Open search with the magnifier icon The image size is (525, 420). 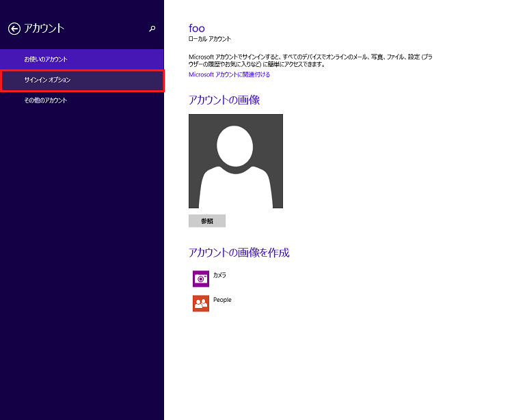click(x=152, y=29)
